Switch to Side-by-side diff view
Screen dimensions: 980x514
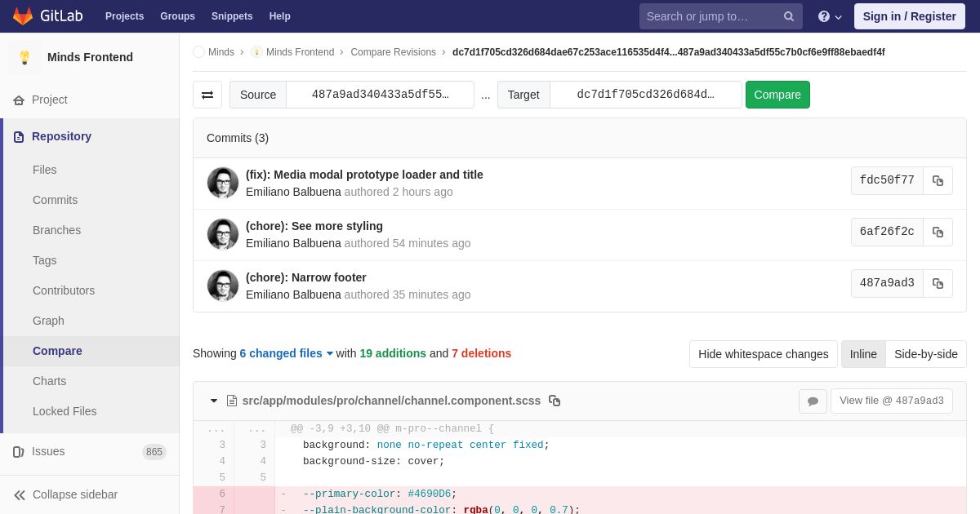[926, 354]
